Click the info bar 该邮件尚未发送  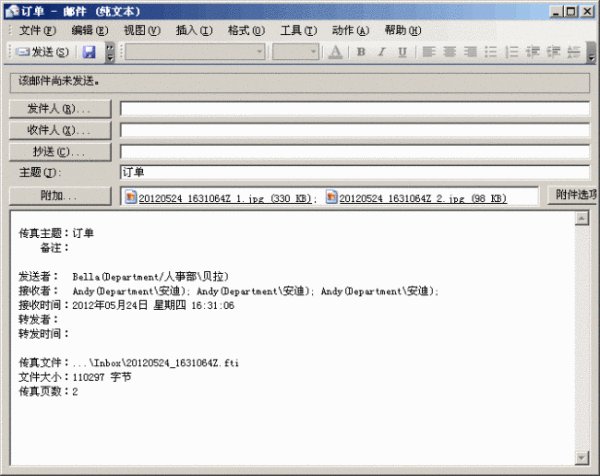coord(300,81)
